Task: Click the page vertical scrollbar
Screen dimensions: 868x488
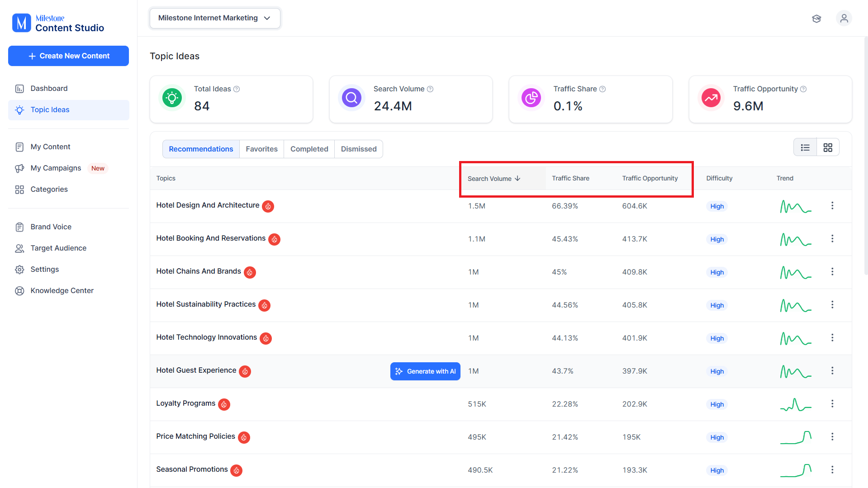Action: click(x=866, y=155)
